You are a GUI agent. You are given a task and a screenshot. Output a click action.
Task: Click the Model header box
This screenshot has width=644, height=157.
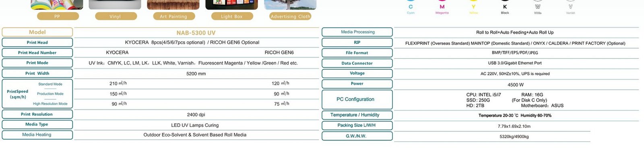37,32
